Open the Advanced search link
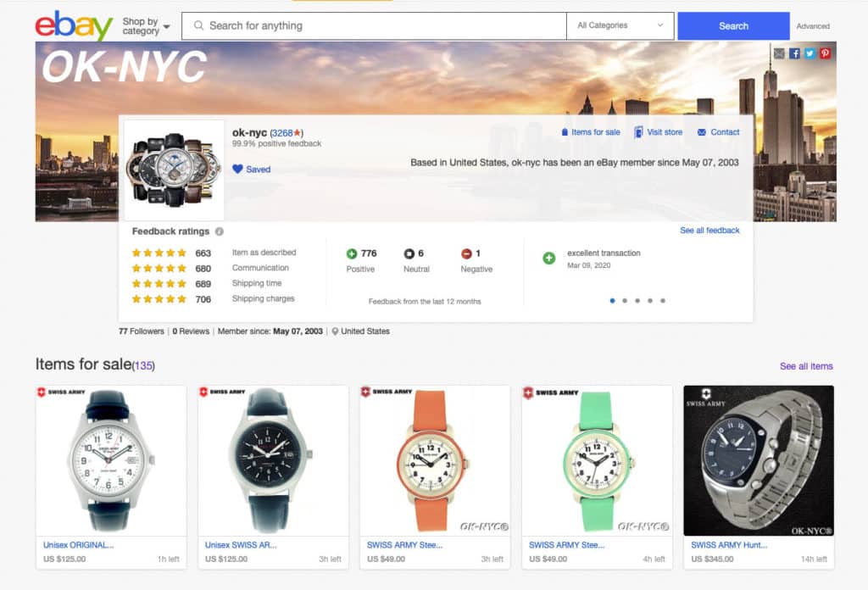This screenshot has height=590, width=868. [x=813, y=26]
